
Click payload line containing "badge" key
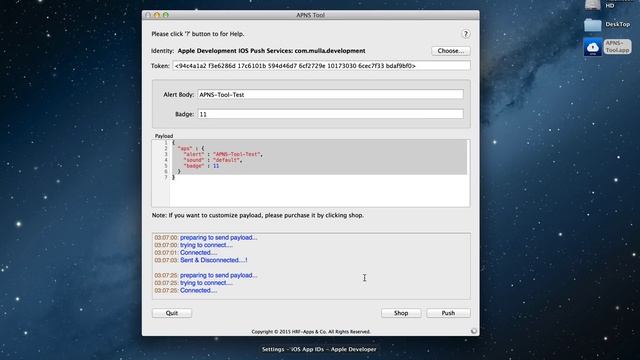tap(201, 166)
